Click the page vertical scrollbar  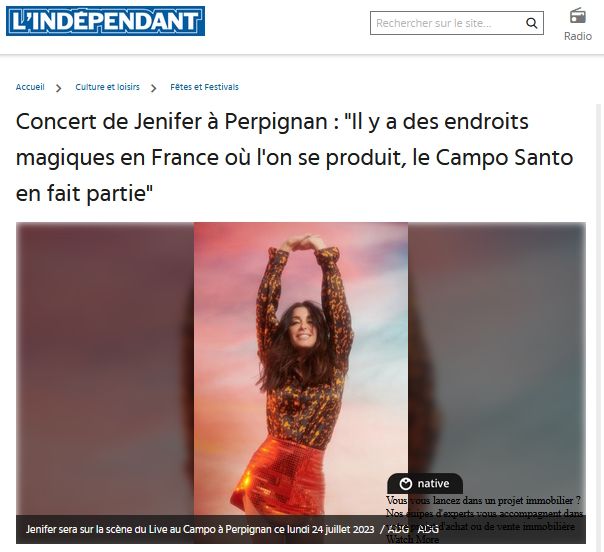tap(599, 327)
